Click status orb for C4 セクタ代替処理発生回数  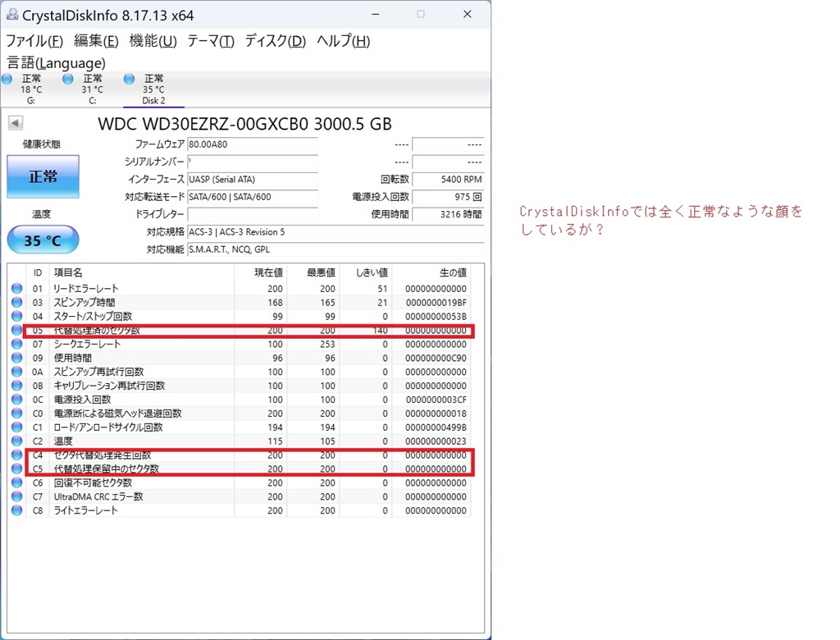pyautogui.click(x=16, y=455)
